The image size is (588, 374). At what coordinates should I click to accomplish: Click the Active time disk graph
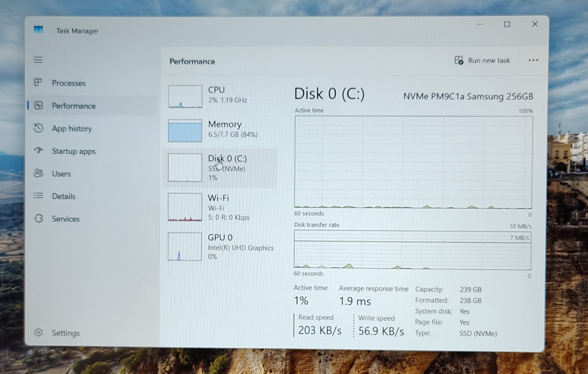pos(413,162)
